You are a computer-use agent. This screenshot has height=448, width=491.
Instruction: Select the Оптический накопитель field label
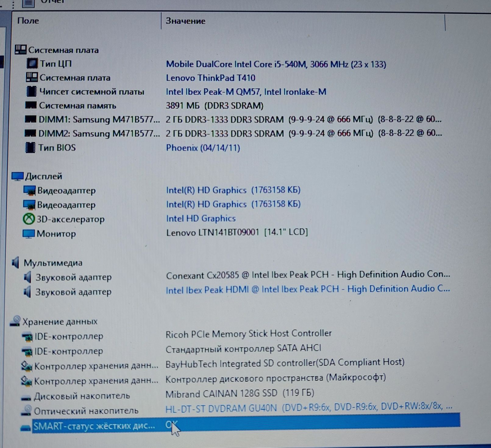[x=86, y=411]
